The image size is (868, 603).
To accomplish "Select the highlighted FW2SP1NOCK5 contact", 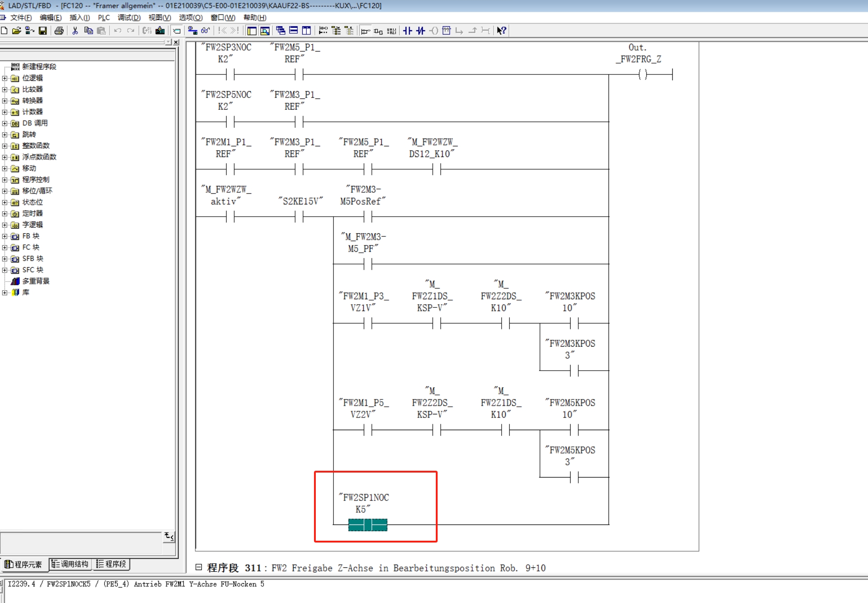I will click(368, 525).
